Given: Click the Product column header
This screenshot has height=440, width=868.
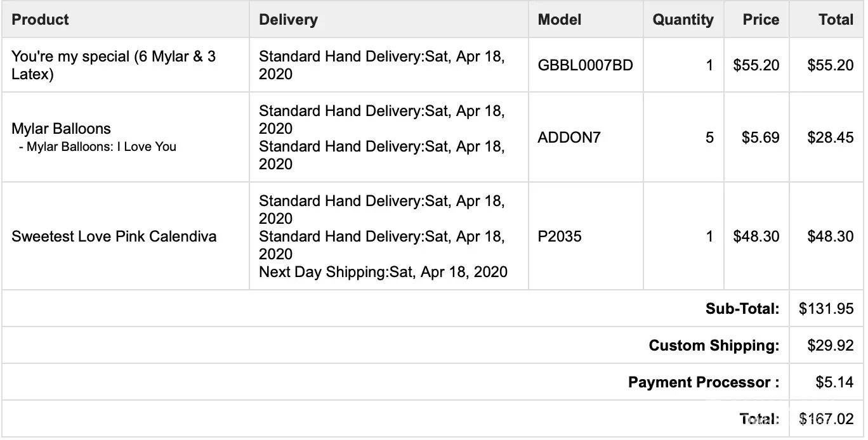Looking at the screenshot, I should [x=41, y=20].
